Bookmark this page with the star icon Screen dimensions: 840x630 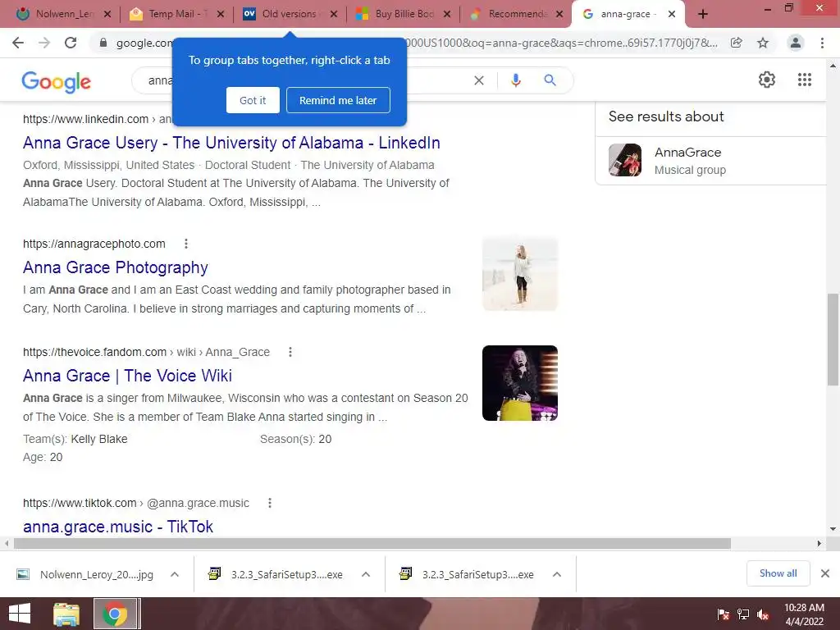tap(763, 43)
